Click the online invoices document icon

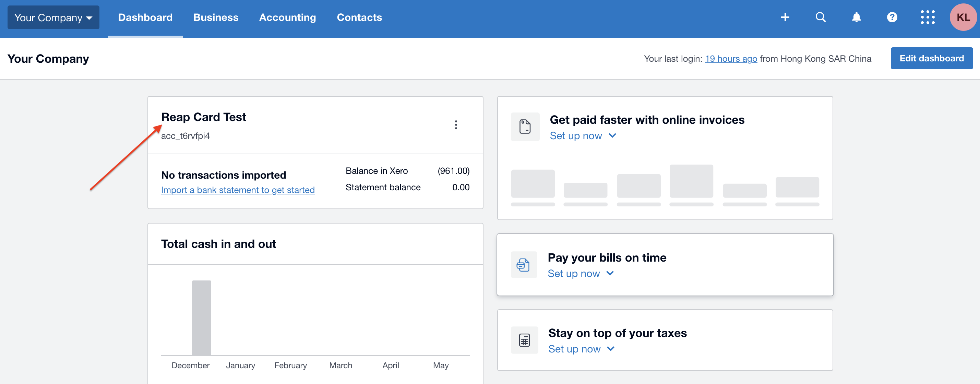(x=525, y=127)
